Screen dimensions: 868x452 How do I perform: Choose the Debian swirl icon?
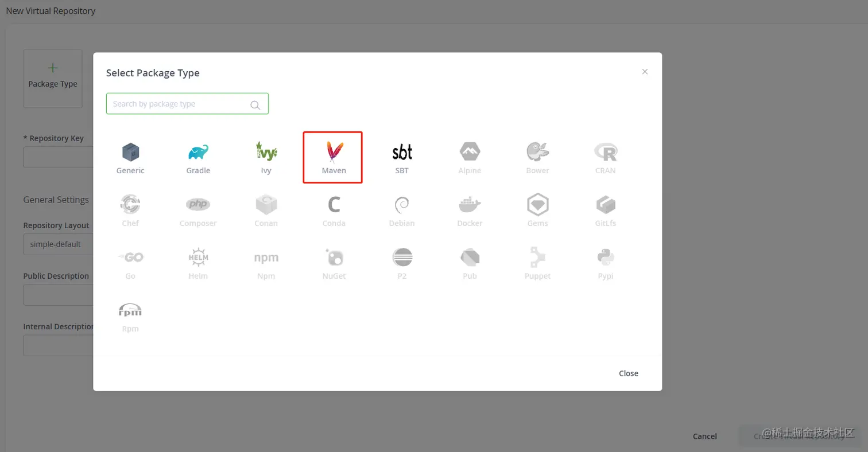tap(402, 205)
